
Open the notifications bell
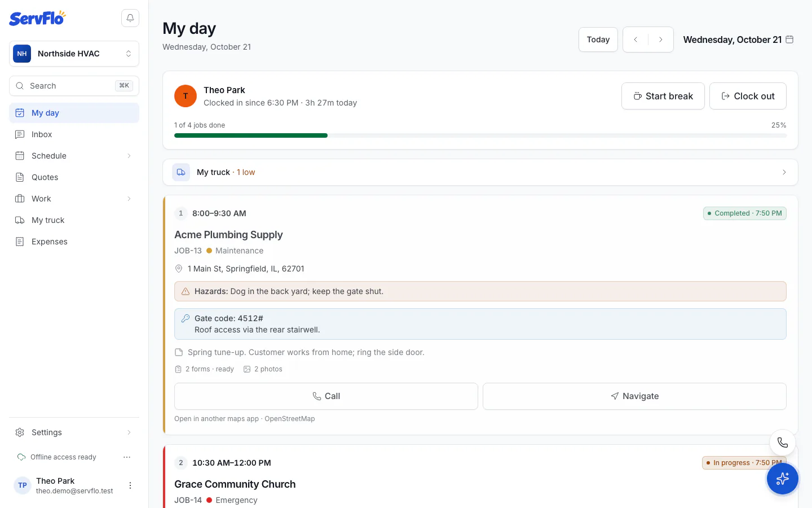(x=130, y=18)
